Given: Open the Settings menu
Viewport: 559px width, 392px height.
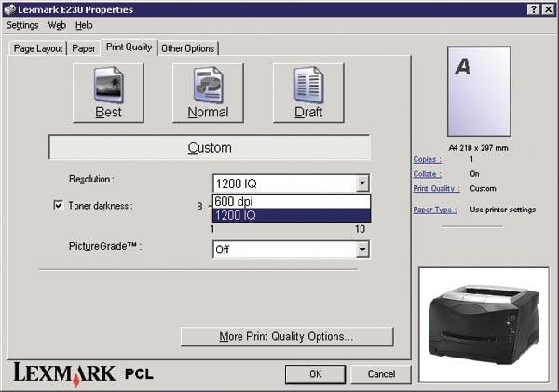Looking at the screenshot, I should pos(22,25).
